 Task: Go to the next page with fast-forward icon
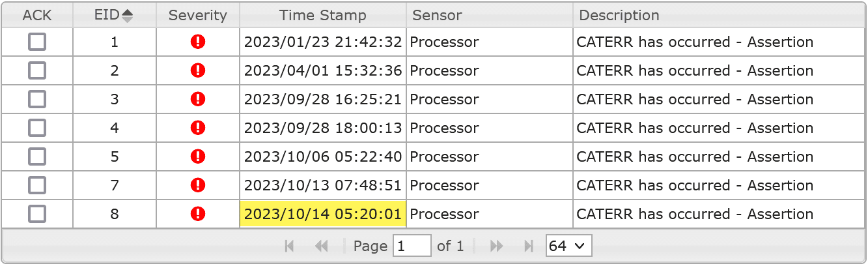tap(497, 246)
